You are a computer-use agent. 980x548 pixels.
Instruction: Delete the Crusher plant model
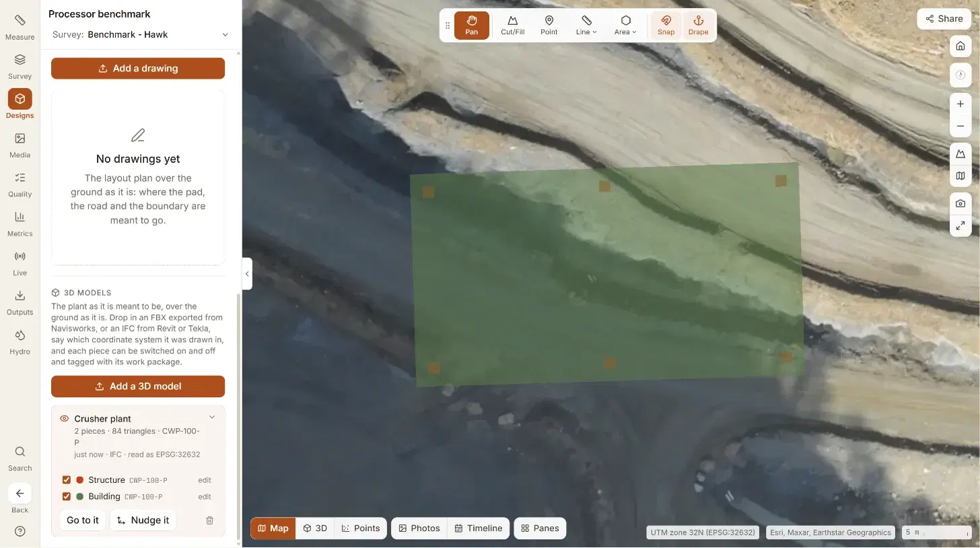point(209,520)
